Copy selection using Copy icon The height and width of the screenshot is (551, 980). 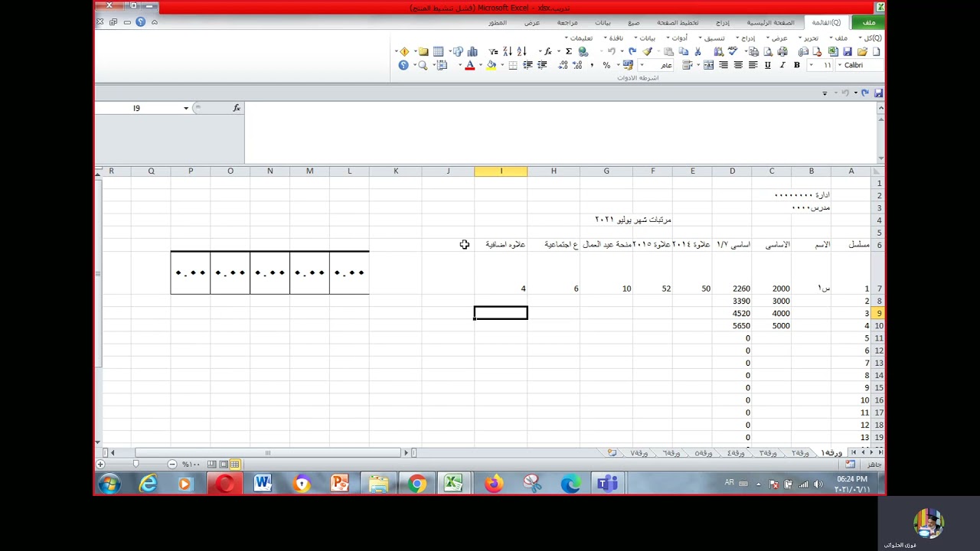pyautogui.click(x=684, y=51)
